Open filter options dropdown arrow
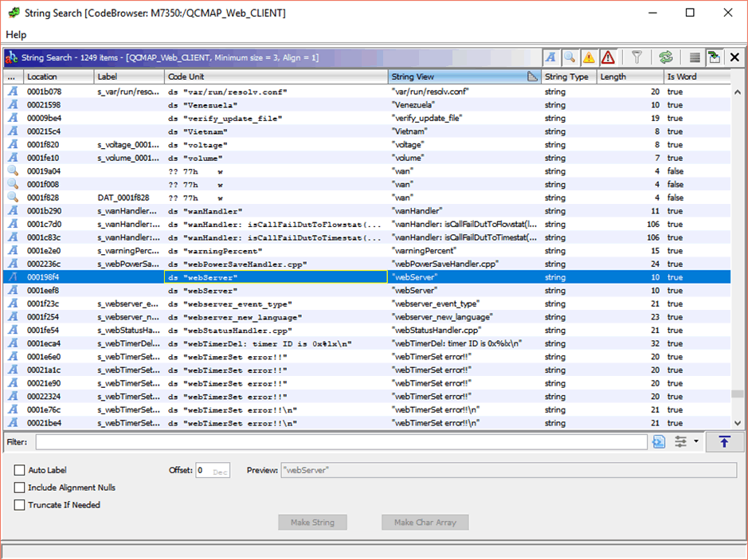 coord(695,441)
